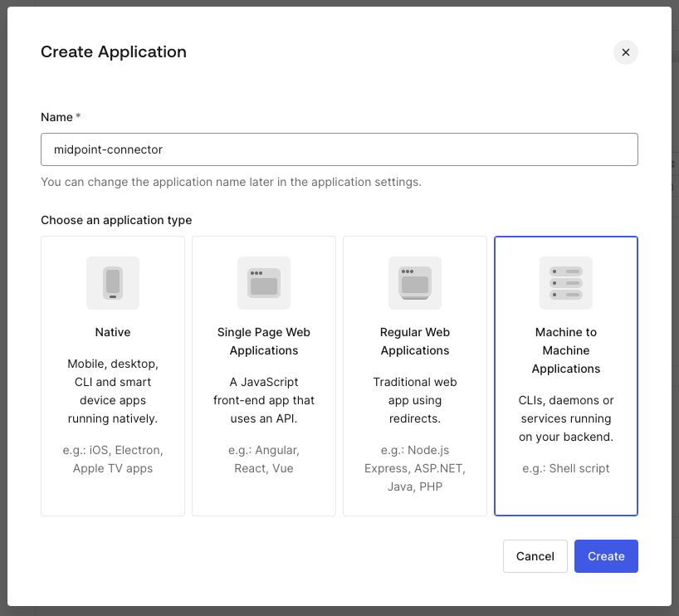This screenshot has height=616, width=679.
Task: Choose the Single Page Web Applications title
Action: pyautogui.click(x=264, y=341)
